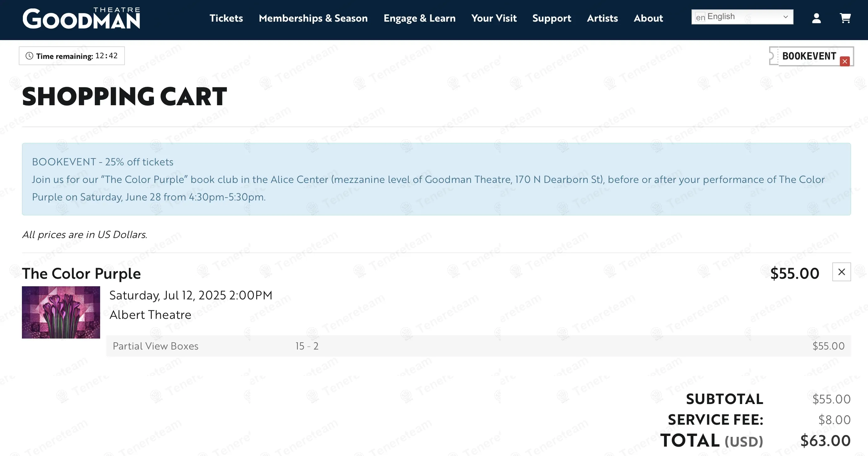This screenshot has width=868, height=456.
Task: Open the English language dropdown
Action: tap(742, 17)
